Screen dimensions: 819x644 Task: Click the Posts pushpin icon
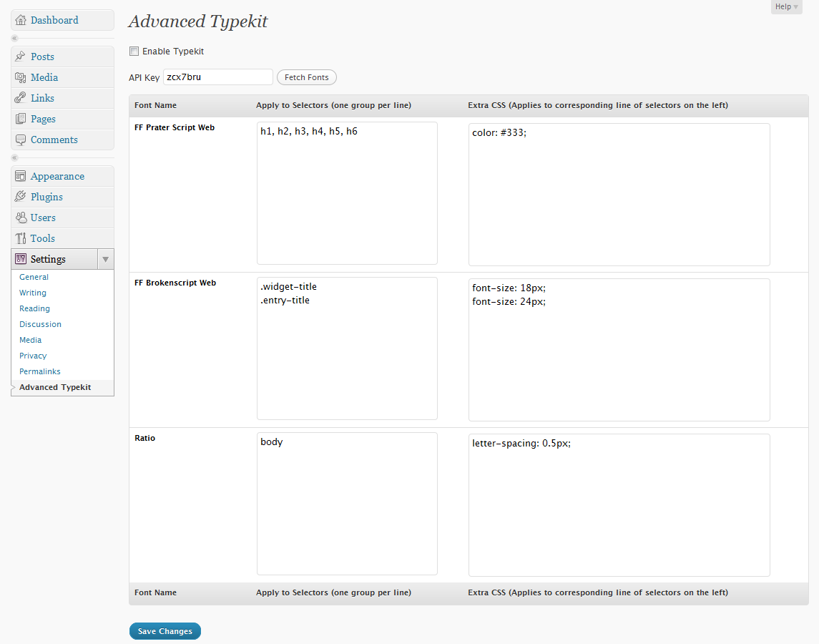click(x=21, y=57)
